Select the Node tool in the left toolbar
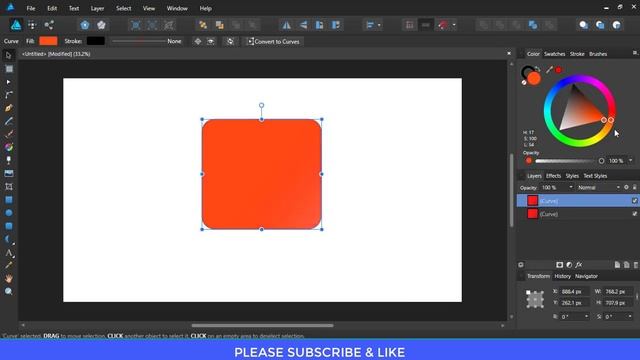This screenshot has height=360, width=640. point(9,82)
